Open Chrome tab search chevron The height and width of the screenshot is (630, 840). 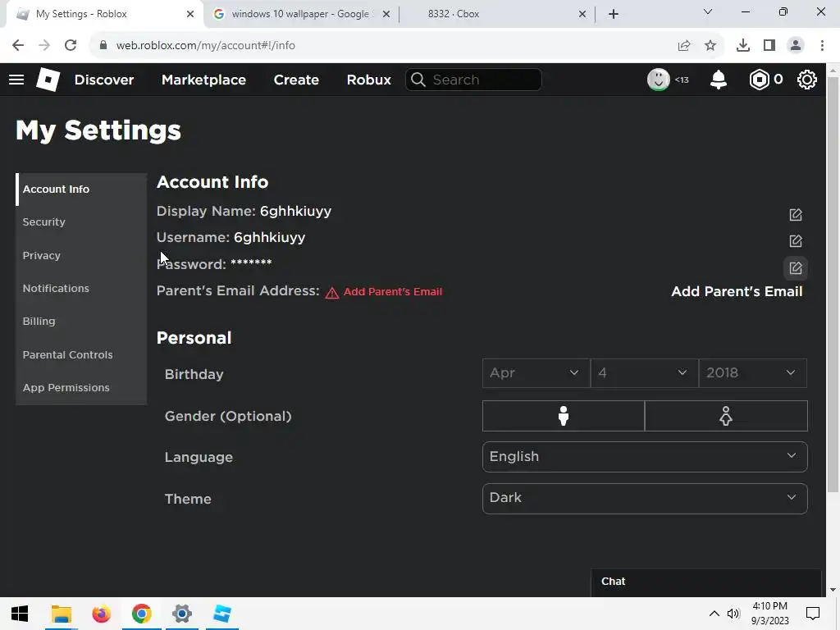point(708,11)
